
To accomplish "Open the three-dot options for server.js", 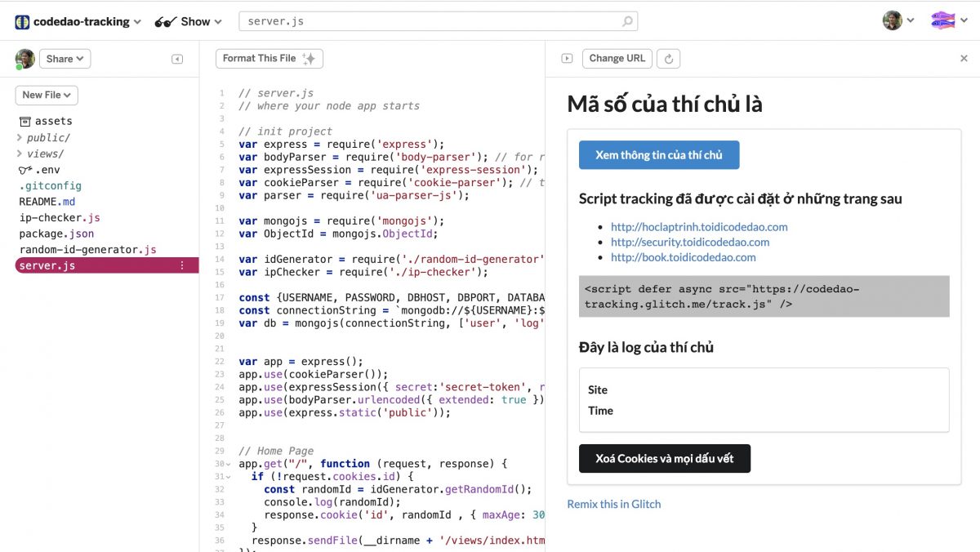I will click(x=182, y=265).
